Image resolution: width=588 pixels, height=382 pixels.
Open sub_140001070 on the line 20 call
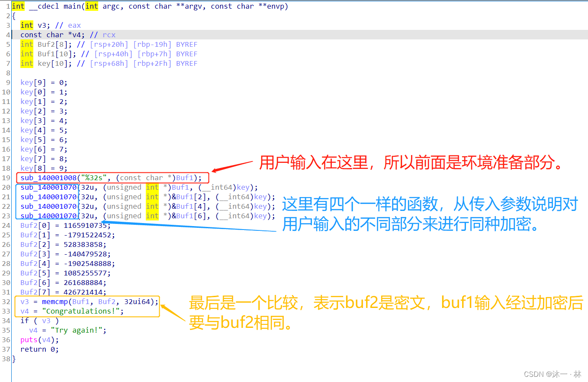pyautogui.click(x=48, y=187)
